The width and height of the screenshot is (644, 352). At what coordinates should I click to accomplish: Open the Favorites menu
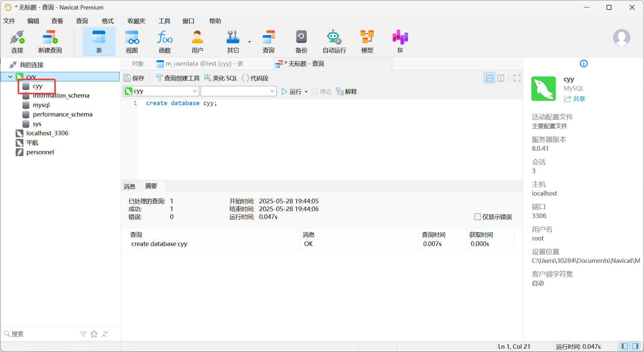(136, 21)
